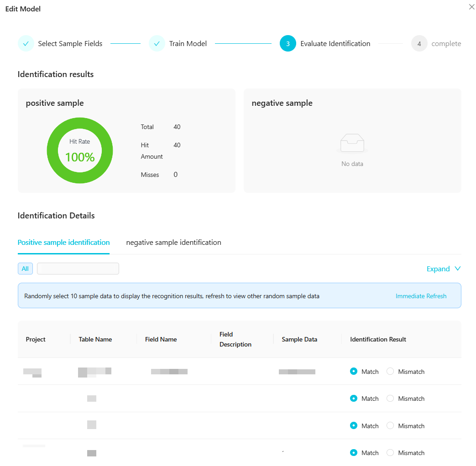
Task: Click the step 3 Evaluate Identification circle
Action: pyautogui.click(x=288, y=44)
